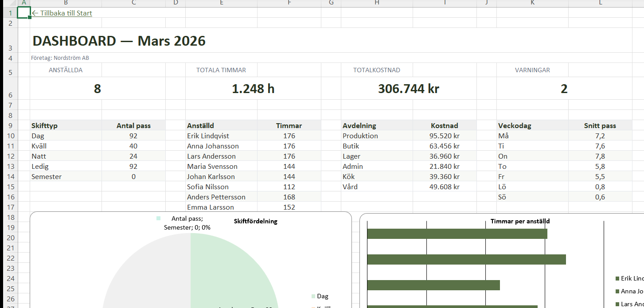
Task: Select the total cost cell '306.744 kr'
Action: click(408, 89)
